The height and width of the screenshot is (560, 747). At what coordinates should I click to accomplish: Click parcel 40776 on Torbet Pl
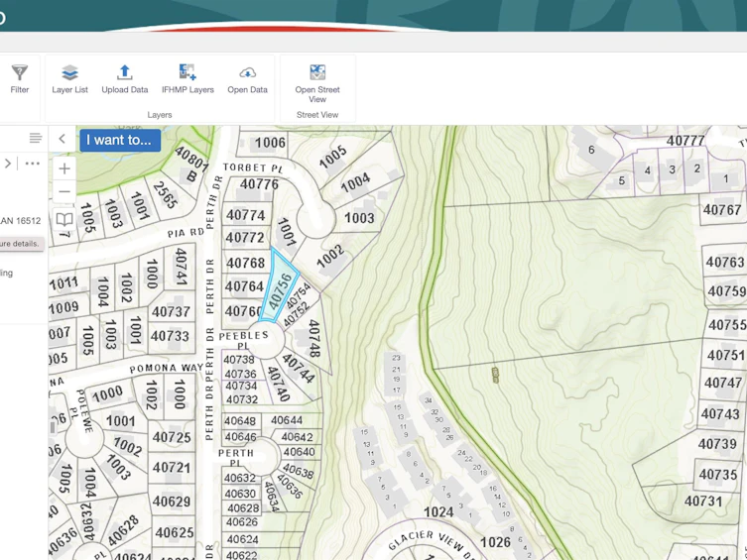(x=259, y=184)
